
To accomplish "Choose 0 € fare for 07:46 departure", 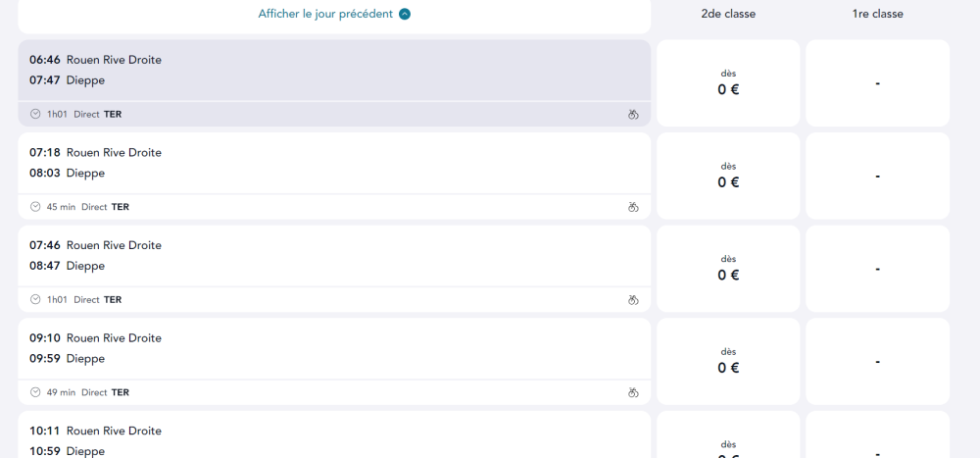I will [x=728, y=269].
